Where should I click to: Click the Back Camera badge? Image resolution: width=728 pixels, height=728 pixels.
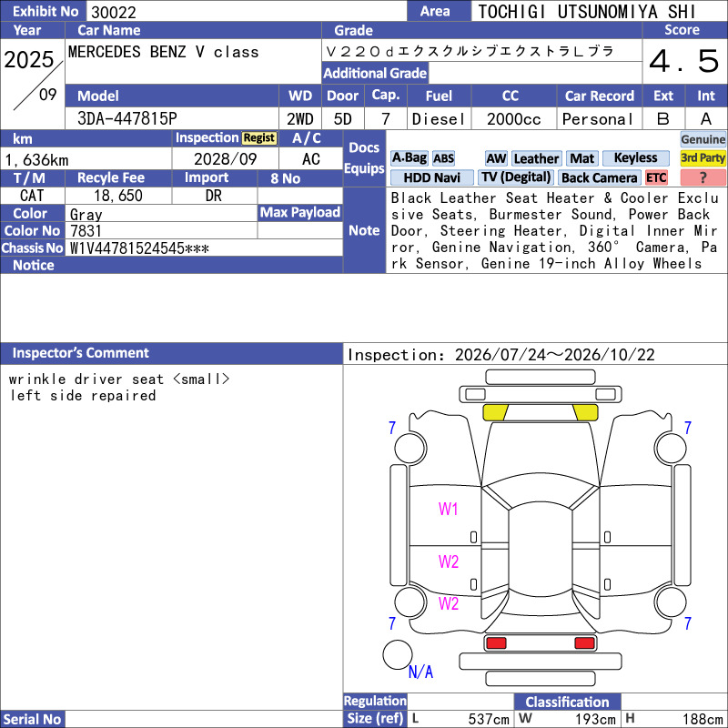(x=599, y=177)
